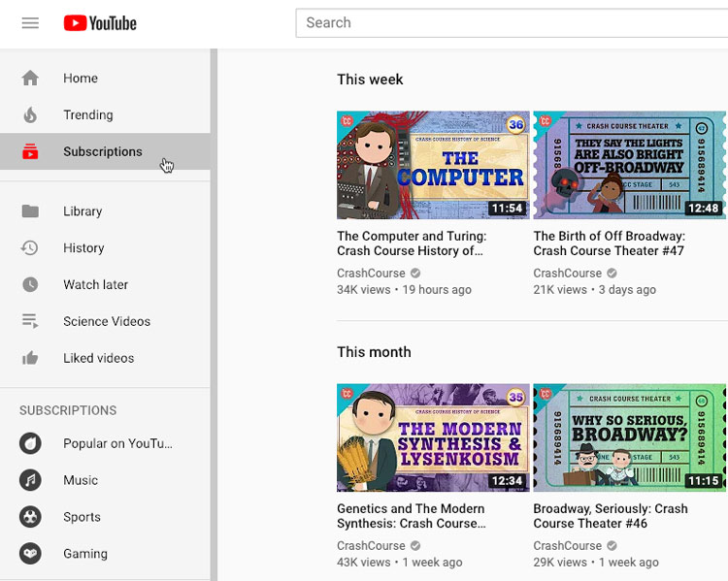Click the 11:15 duration badge
Screen dimensions: 728x581
coord(704,481)
